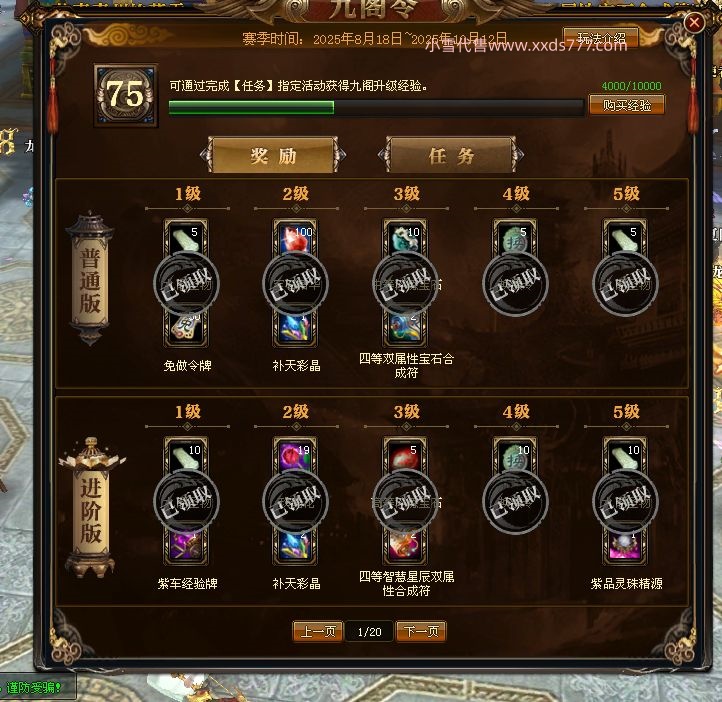
Task: Click the level 75 badge emblem
Action: tap(126, 95)
